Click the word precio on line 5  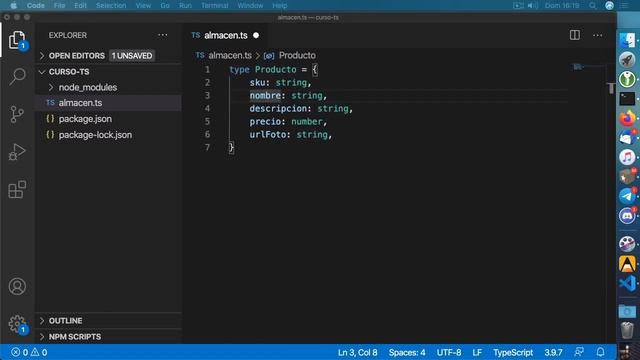coord(265,122)
